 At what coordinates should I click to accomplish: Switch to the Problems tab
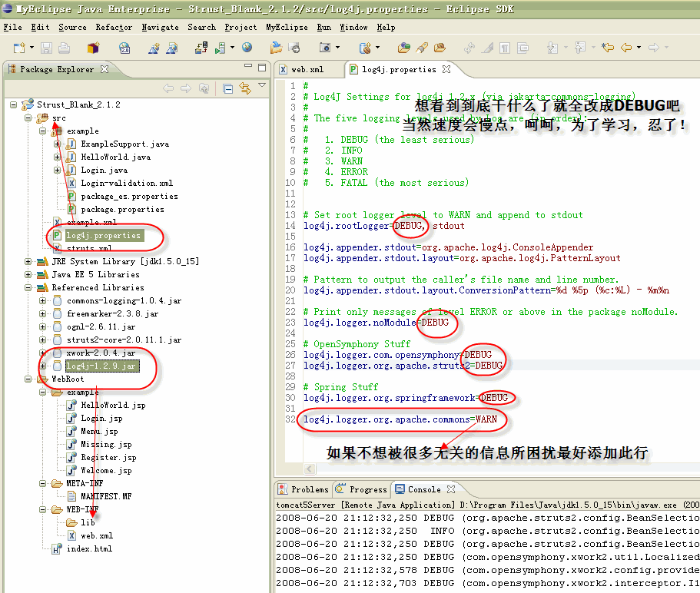[x=303, y=489]
